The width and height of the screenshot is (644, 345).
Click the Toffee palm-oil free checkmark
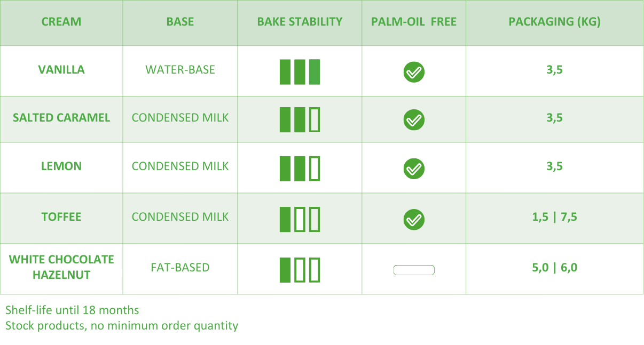pos(414,219)
